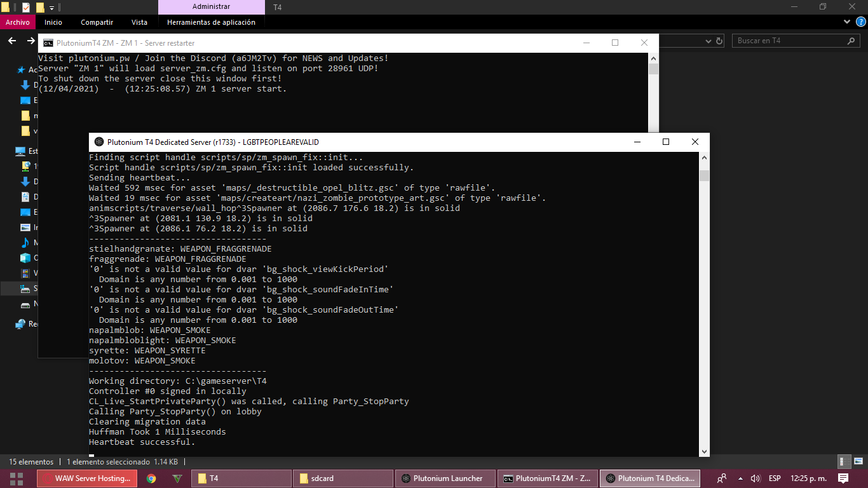This screenshot has height=488, width=868.
Task: Click the 3D Objects cube icon in sidebar
Action: [x=25, y=258]
